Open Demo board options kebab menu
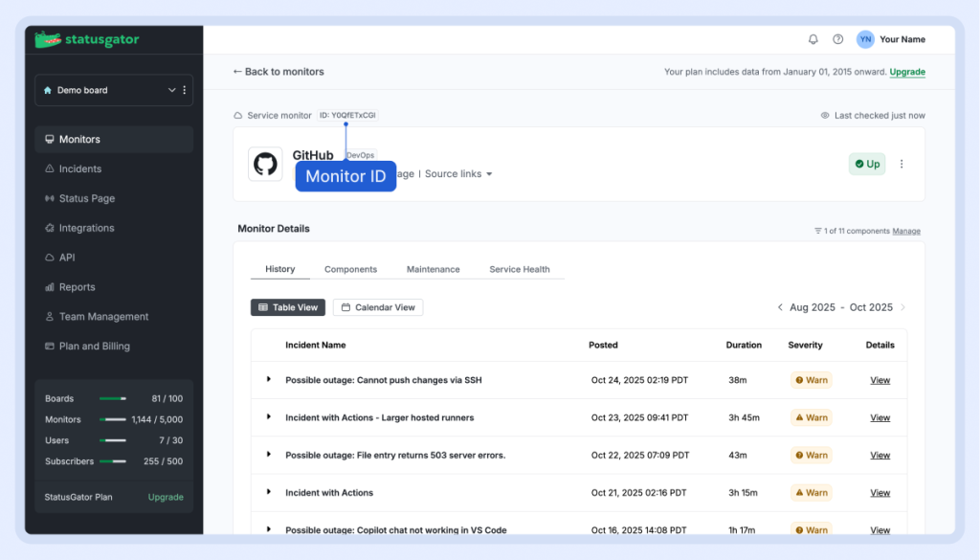This screenshot has width=980, height=560. 185,90
